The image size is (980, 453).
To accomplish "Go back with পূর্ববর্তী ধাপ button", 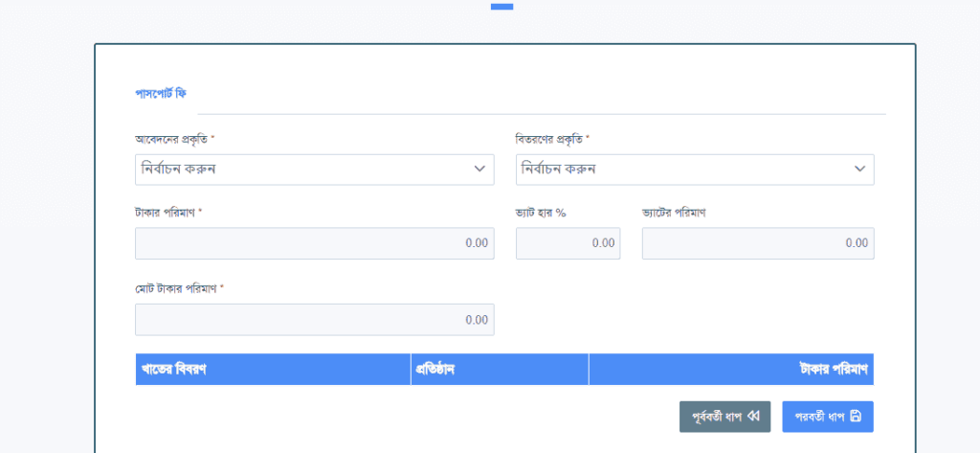I will point(724,417).
